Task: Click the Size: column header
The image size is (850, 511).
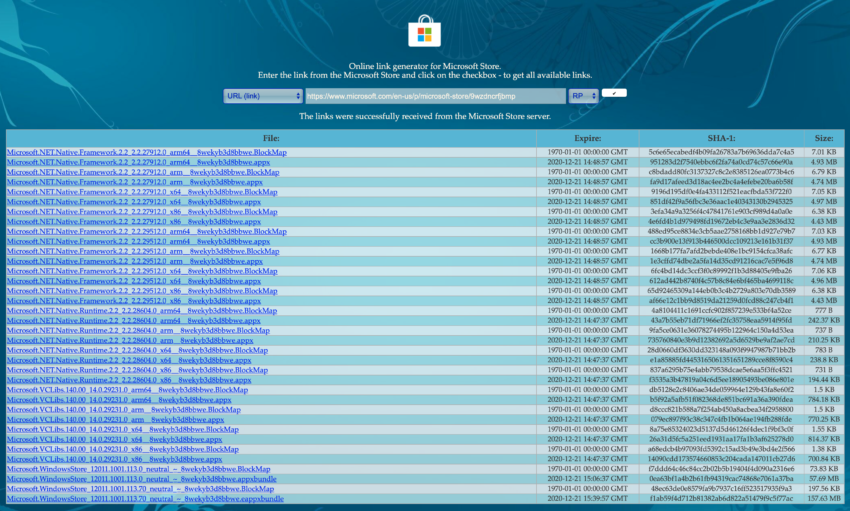Action: (823, 138)
